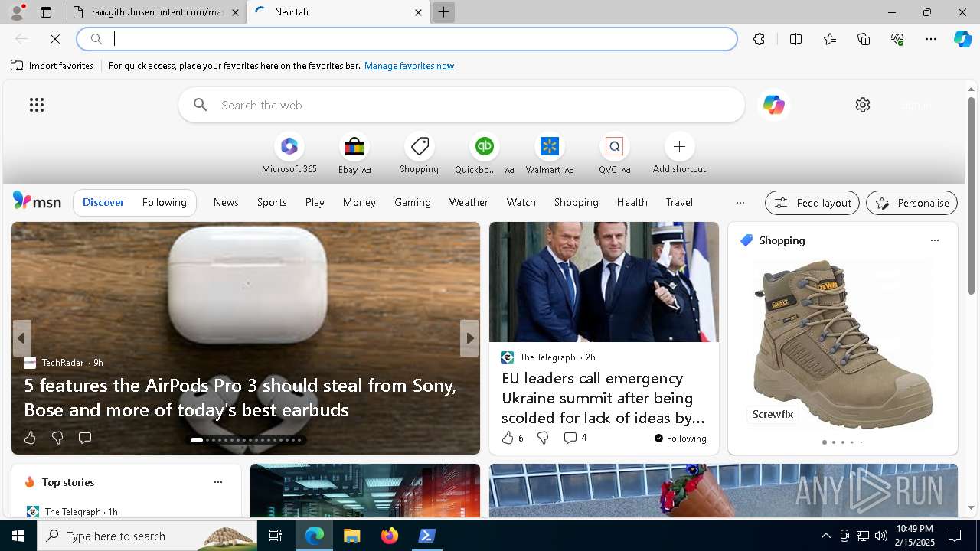This screenshot has width=980, height=551.
Task: Toggle the Split screen icon
Action: click(x=795, y=39)
